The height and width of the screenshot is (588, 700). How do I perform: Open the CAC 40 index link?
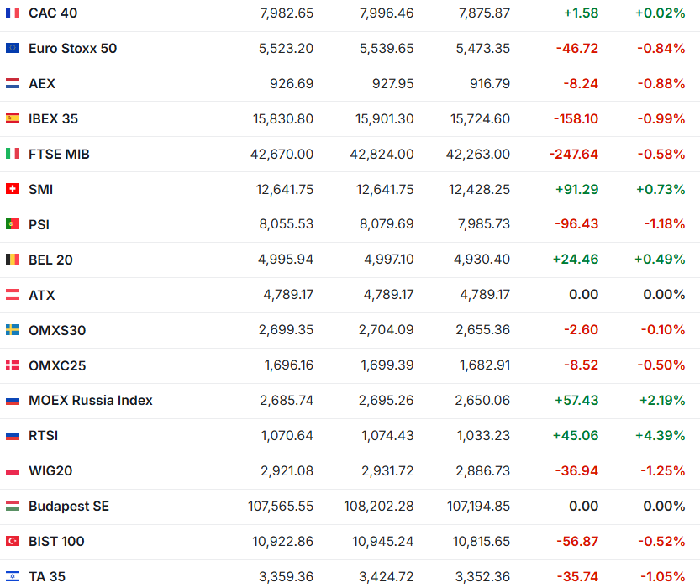click(x=52, y=13)
